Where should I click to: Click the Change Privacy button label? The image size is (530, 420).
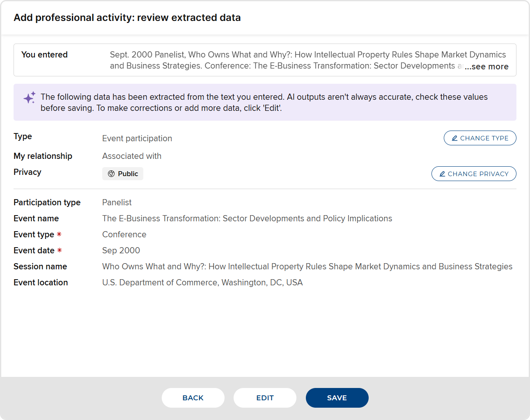point(478,174)
